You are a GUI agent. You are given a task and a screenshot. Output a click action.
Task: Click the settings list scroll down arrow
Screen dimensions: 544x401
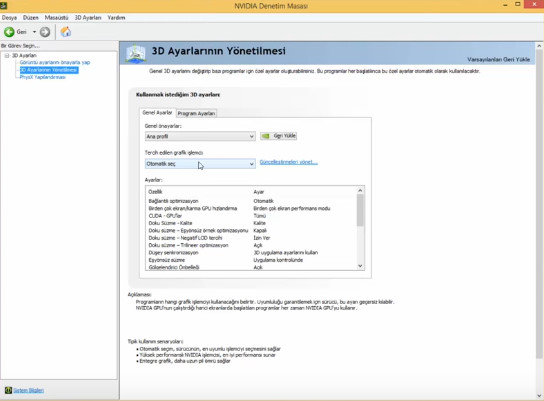(x=360, y=266)
